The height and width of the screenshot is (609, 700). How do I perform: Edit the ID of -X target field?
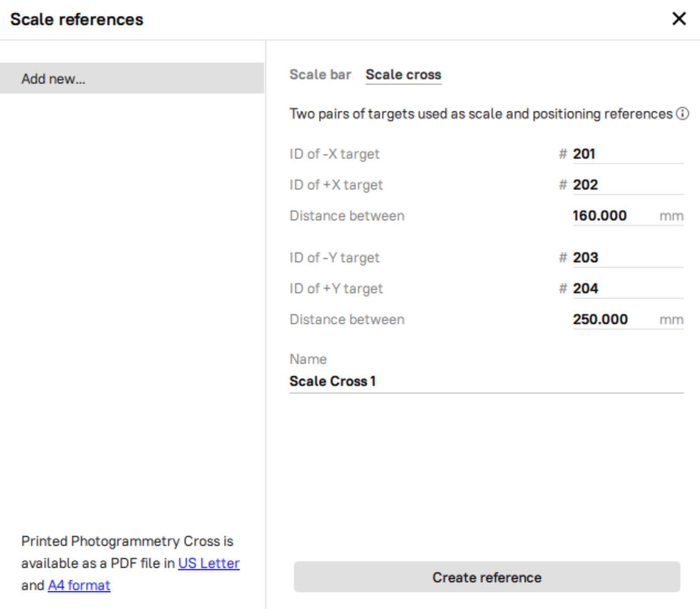pyautogui.click(x=627, y=154)
